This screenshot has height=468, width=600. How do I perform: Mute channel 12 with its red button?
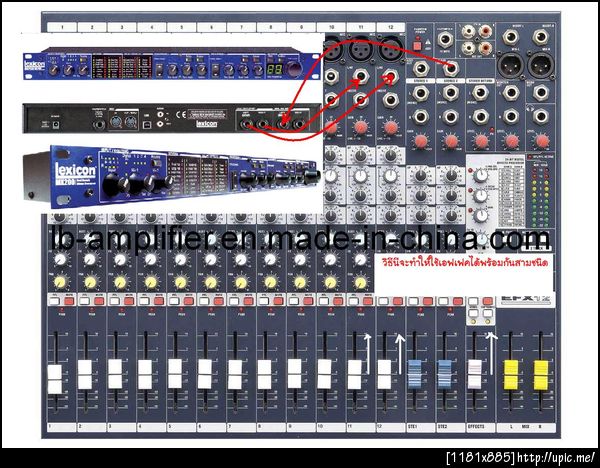click(398, 301)
